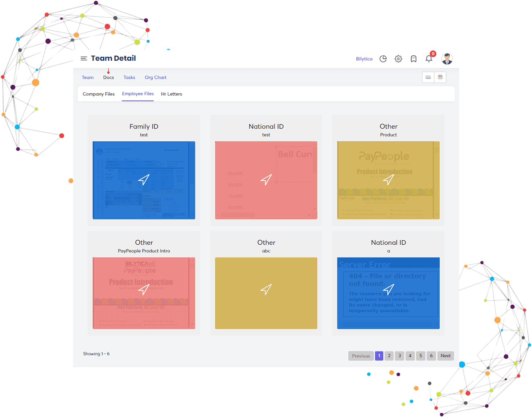Click the 'Product' subtitle under Other

388,135
